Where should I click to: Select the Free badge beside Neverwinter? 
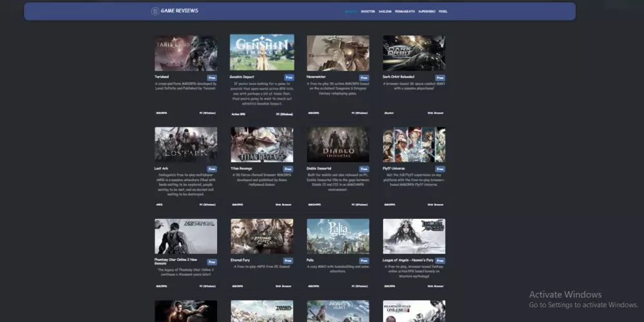click(364, 78)
